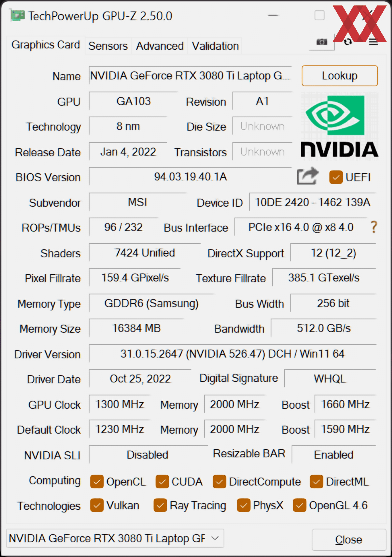Switch to the Sensors tab
392x557 pixels.
(108, 46)
